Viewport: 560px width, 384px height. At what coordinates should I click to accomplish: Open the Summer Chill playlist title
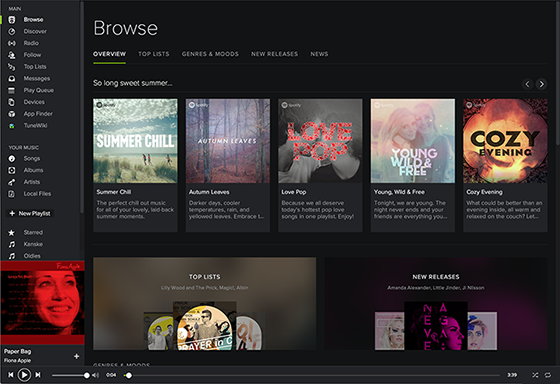(114, 192)
